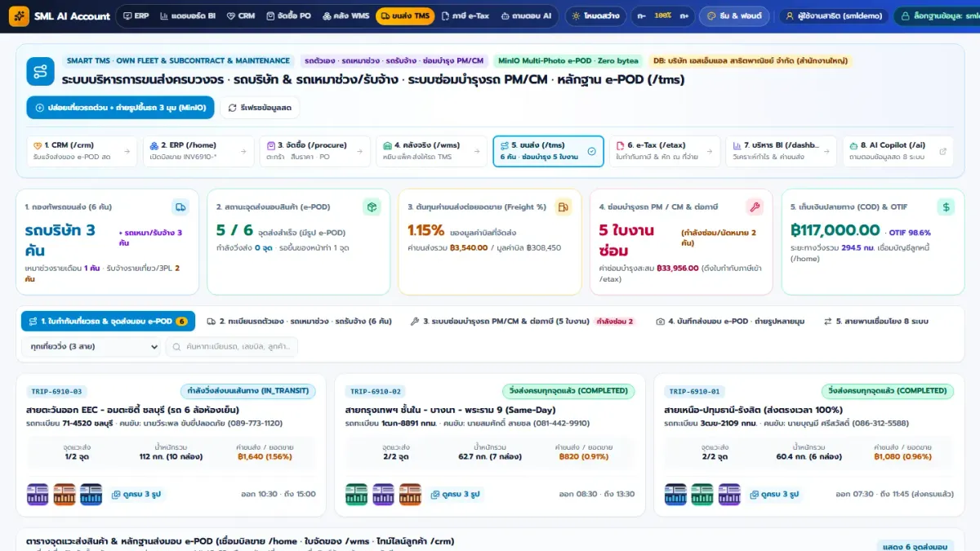Open first photo thumbnail on TRIP-6910-01 card

click(x=675, y=494)
